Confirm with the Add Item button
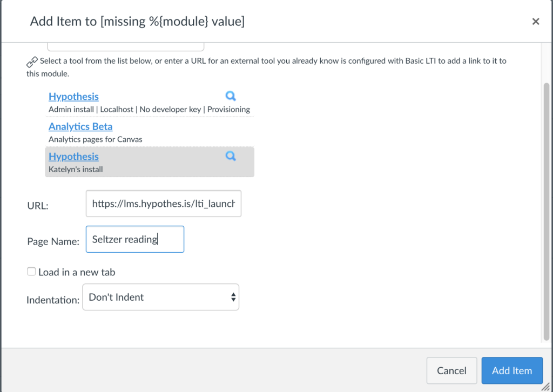The image size is (553, 392). coord(512,370)
